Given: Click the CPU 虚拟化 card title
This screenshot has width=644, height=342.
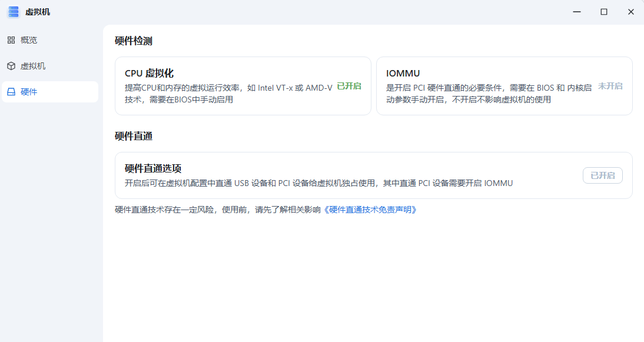Looking at the screenshot, I should [x=149, y=74].
